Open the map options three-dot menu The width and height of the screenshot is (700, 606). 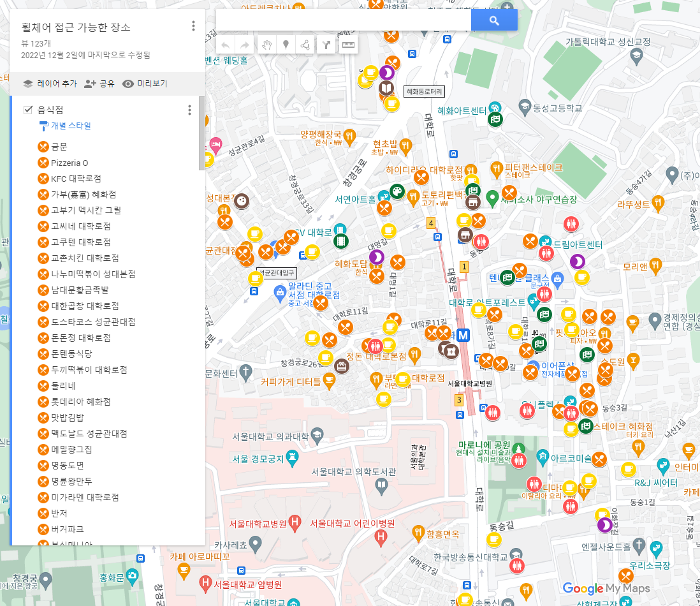click(x=193, y=26)
